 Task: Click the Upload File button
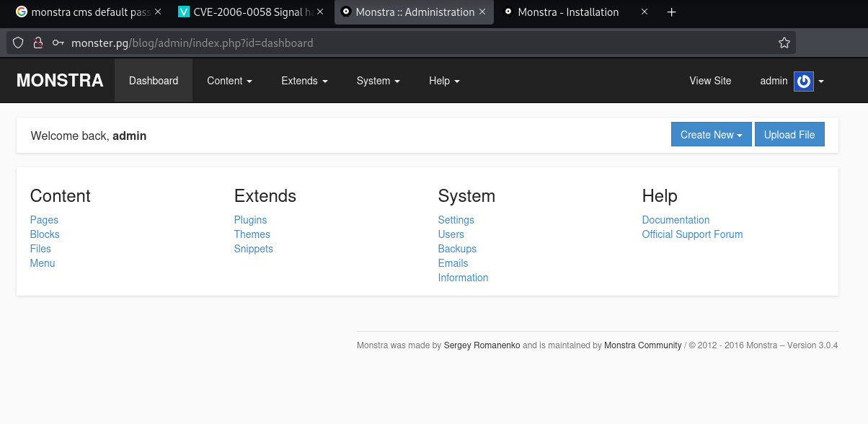point(789,135)
